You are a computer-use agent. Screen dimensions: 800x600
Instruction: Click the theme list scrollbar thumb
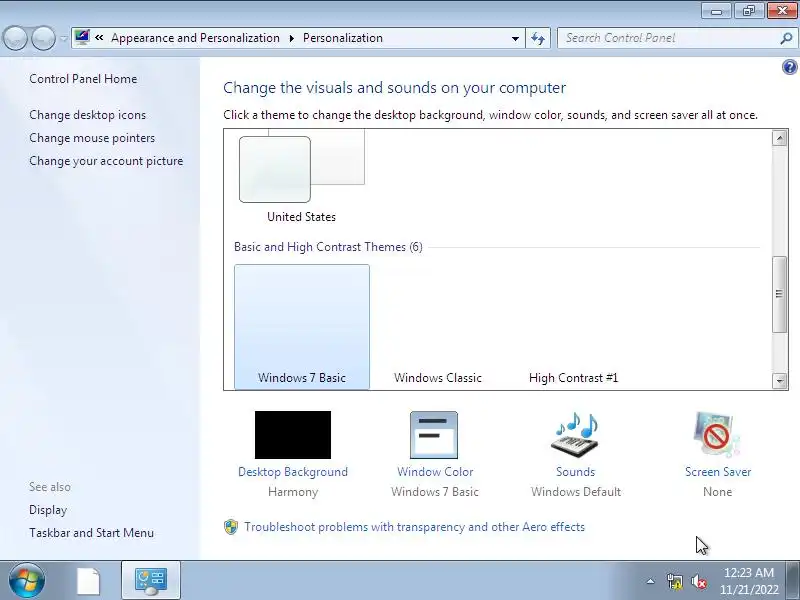pos(779,294)
